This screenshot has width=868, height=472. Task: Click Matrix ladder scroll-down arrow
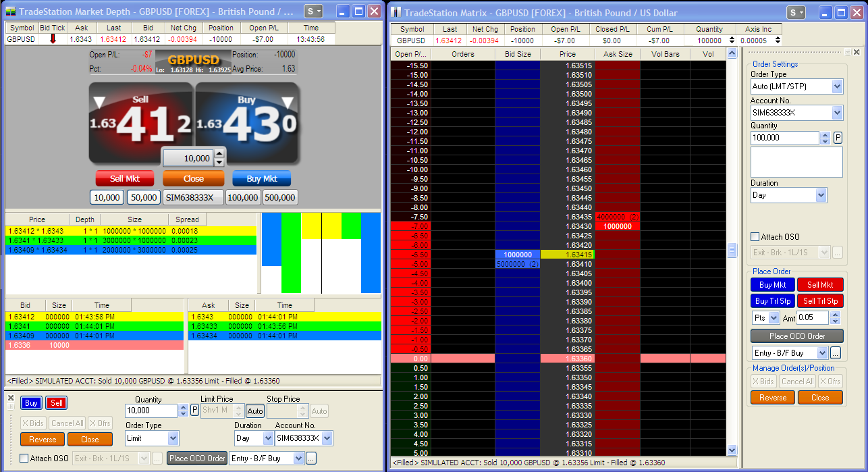(732, 450)
